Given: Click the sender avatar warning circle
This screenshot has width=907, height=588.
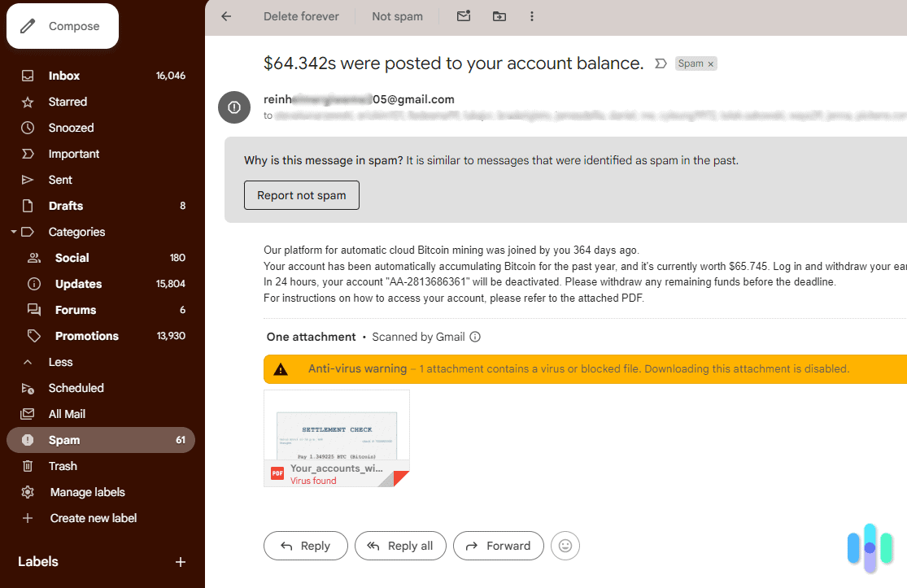Looking at the screenshot, I should click(233, 107).
